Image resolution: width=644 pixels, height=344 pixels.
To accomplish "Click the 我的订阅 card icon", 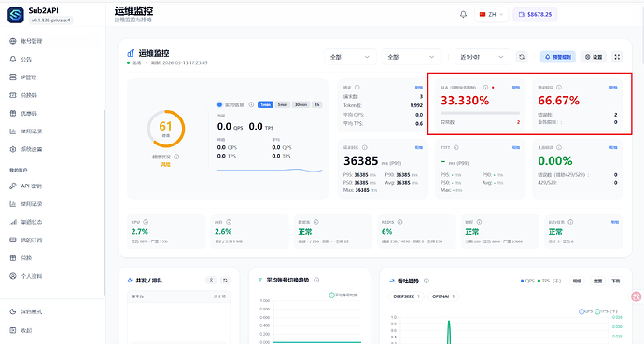I will pos(13,240).
